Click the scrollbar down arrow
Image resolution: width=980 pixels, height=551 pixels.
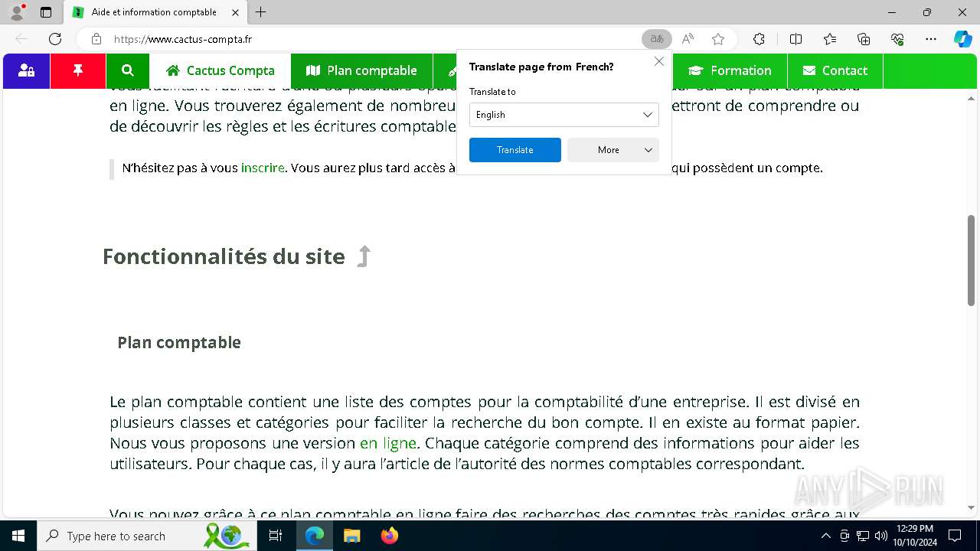(x=972, y=507)
